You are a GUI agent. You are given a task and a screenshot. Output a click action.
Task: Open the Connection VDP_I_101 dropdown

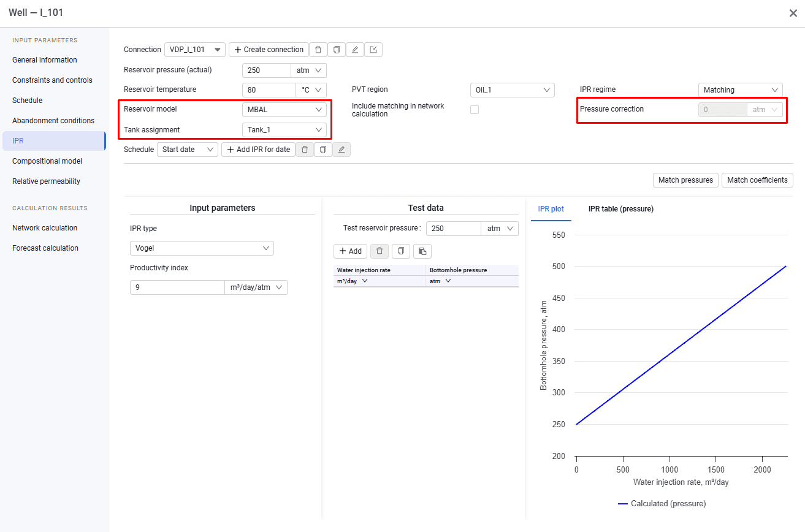[x=195, y=50]
